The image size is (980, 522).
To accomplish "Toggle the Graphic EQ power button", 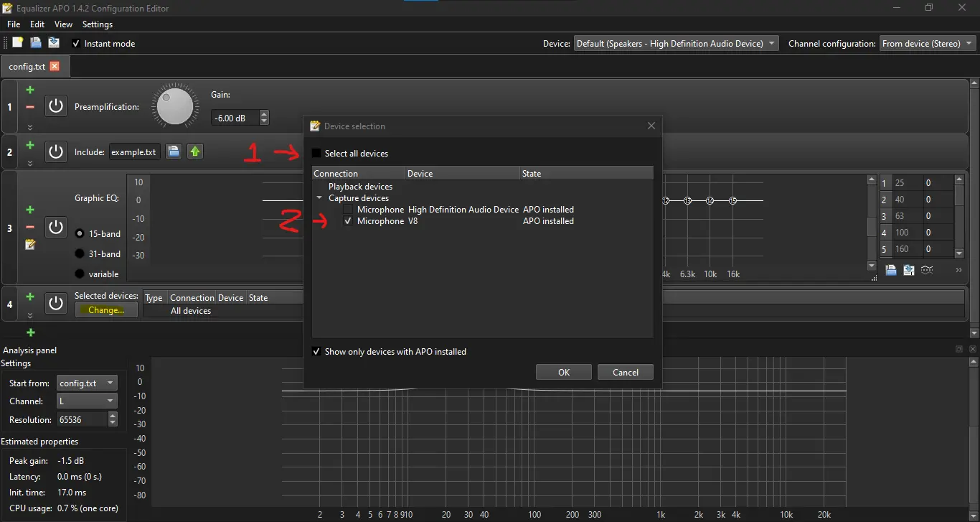I will pos(56,227).
